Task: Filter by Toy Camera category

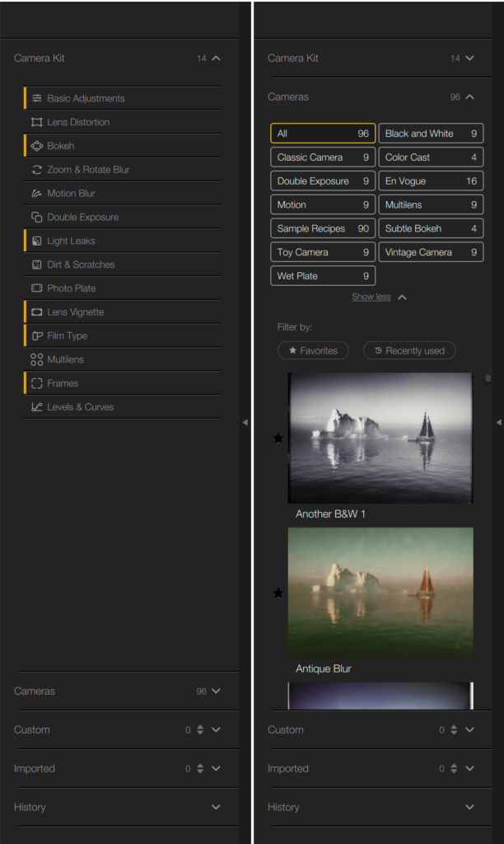Action: coord(323,251)
